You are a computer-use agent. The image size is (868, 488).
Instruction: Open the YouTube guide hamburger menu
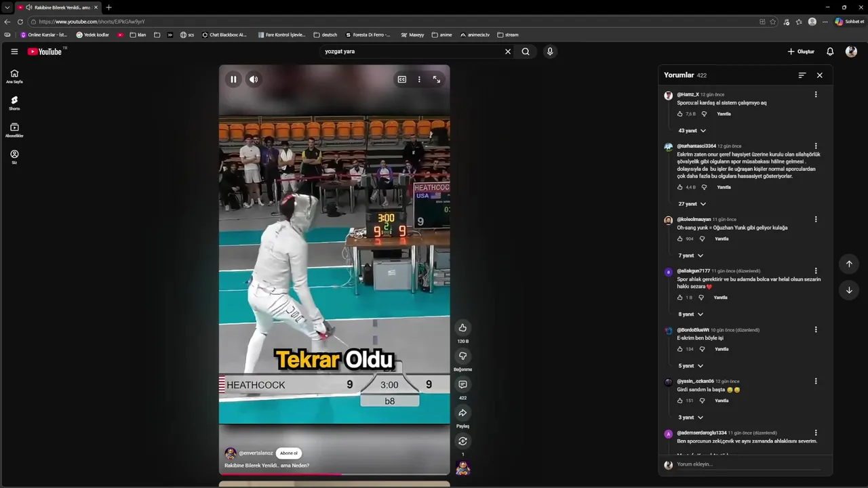point(14,52)
